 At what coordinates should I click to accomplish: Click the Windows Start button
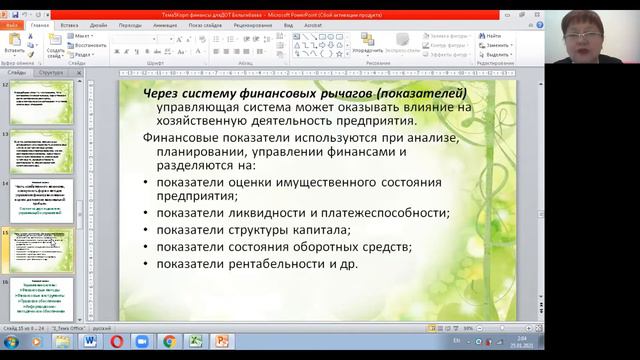11,341
